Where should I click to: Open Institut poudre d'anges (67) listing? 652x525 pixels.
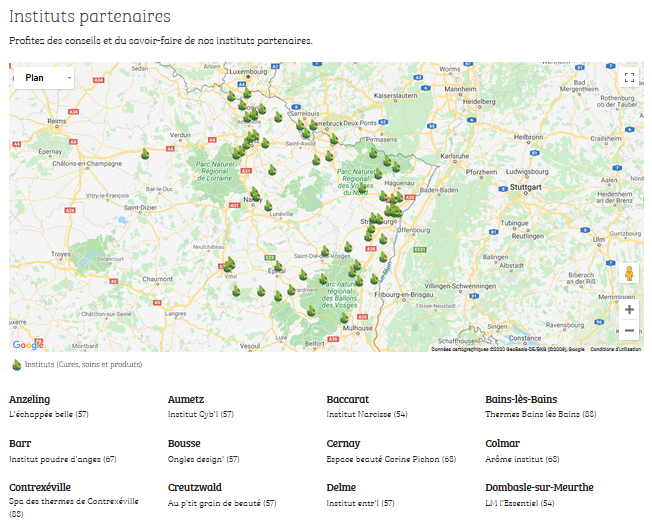coord(63,459)
